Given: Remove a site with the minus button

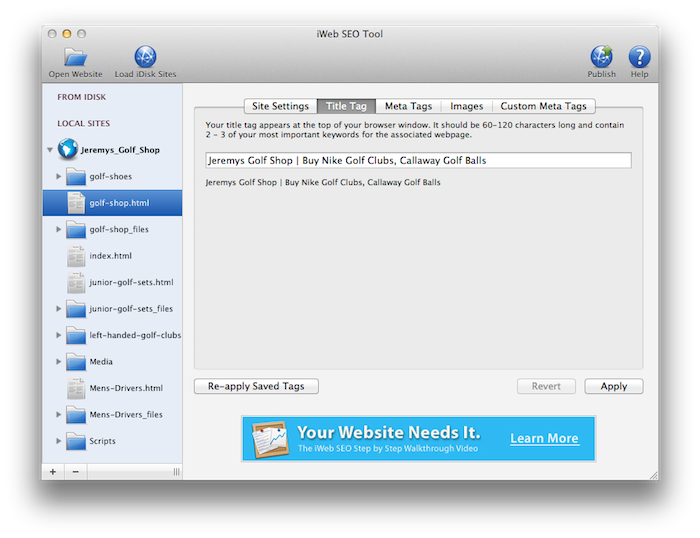Looking at the screenshot, I should (x=76, y=472).
